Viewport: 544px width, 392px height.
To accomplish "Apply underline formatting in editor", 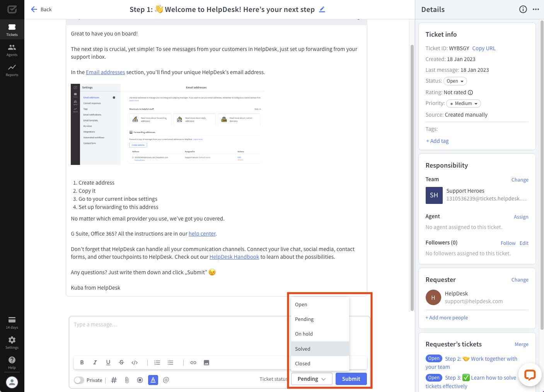I will click(108, 363).
